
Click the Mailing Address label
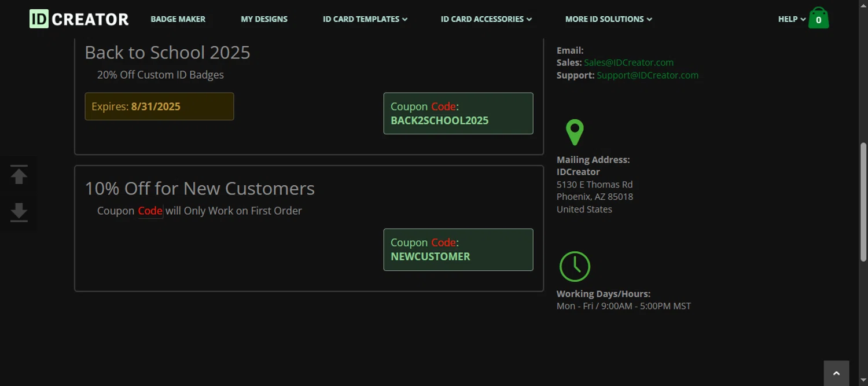click(593, 160)
